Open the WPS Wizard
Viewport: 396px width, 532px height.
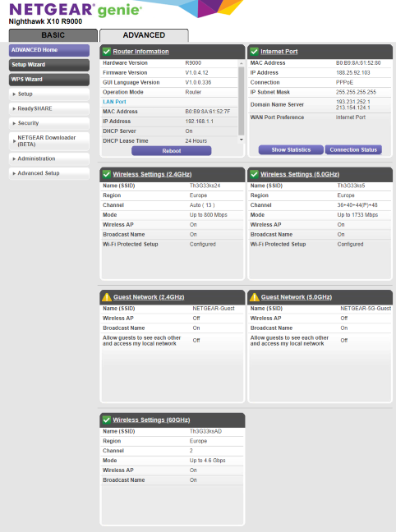pyautogui.click(x=49, y=80)
